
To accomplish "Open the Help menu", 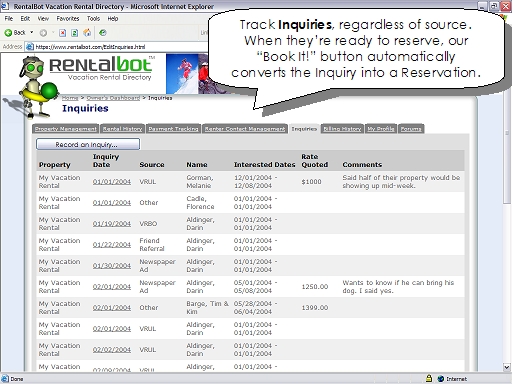I will pyautogui.click(x=113, y=19).
